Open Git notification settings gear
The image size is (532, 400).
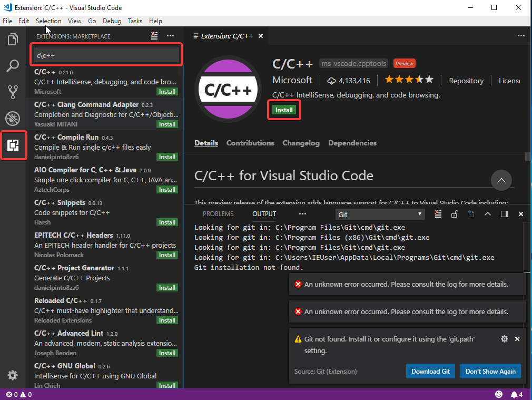point(505,339)
